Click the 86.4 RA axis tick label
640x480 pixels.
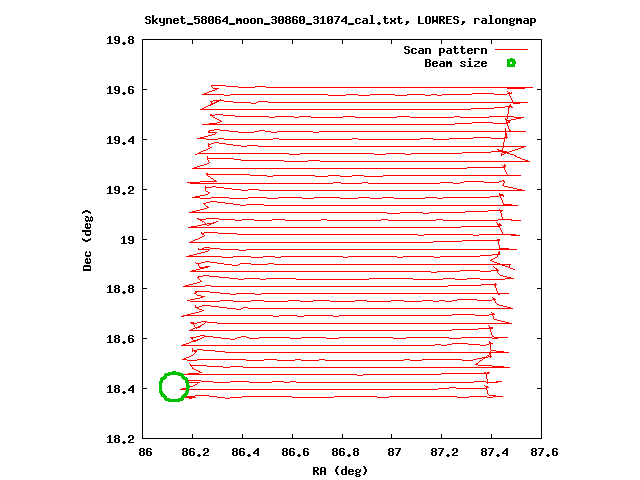pos(245,452)
